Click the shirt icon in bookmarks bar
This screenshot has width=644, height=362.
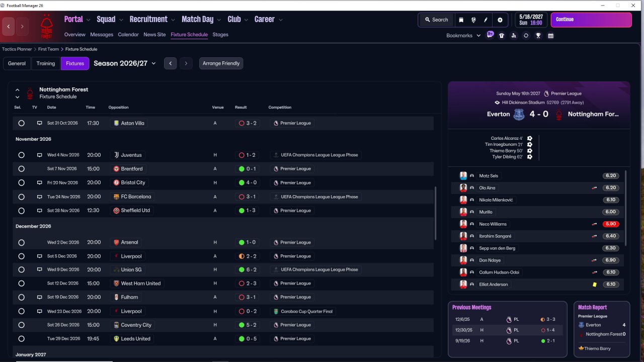pos(502,36)
